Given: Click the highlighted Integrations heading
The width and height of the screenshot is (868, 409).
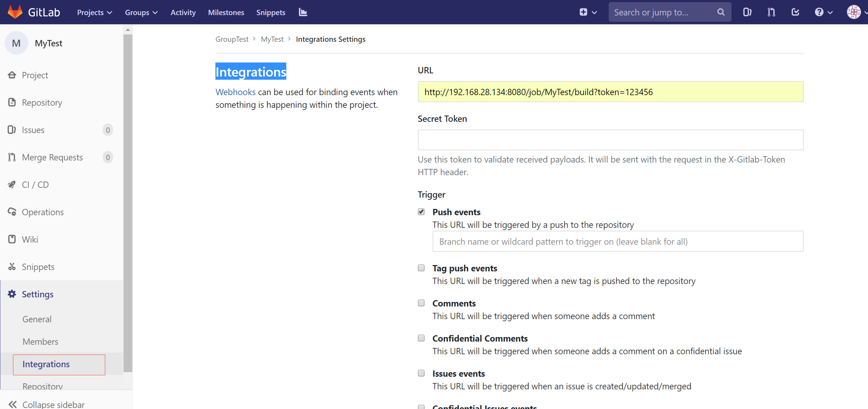Looking at the screenshot, I should click(x=251, y=72).
